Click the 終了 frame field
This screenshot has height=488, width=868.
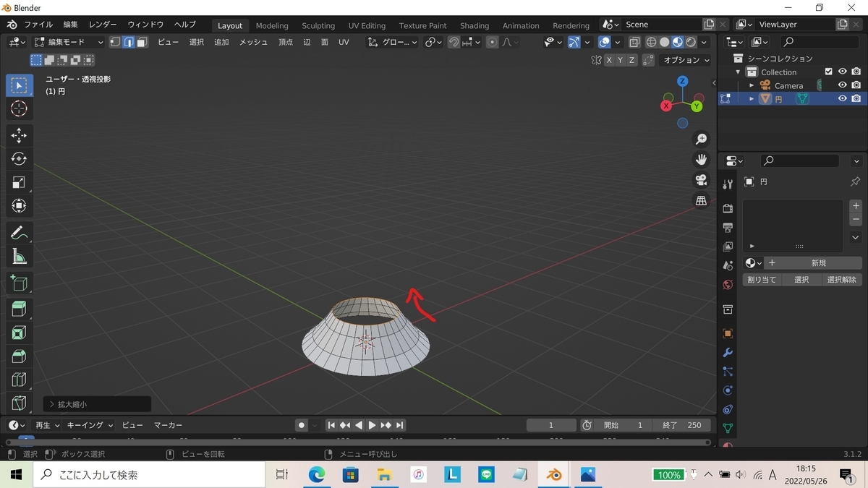click(x=682, y=425)
